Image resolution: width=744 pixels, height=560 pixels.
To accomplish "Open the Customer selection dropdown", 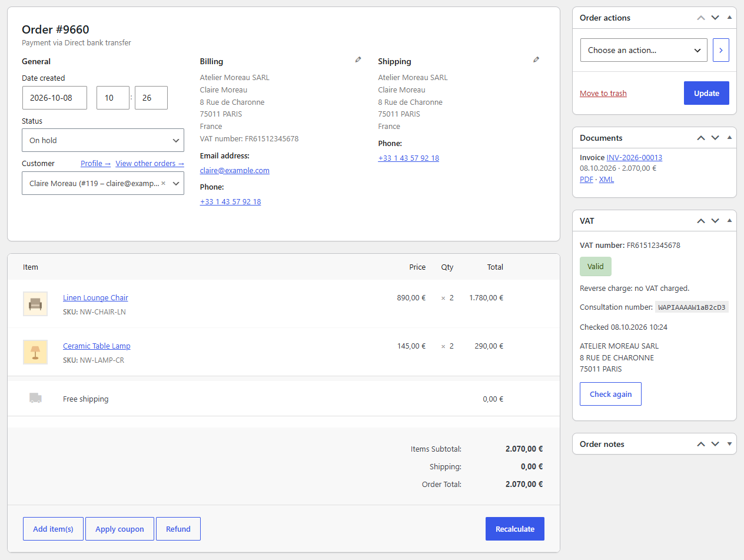I will (103, 183).
